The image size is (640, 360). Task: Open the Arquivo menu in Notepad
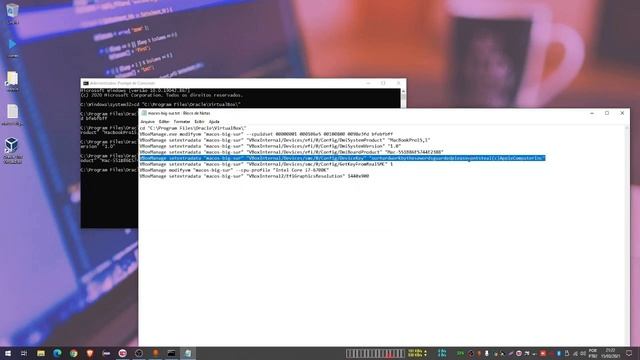tap(147, 122)
